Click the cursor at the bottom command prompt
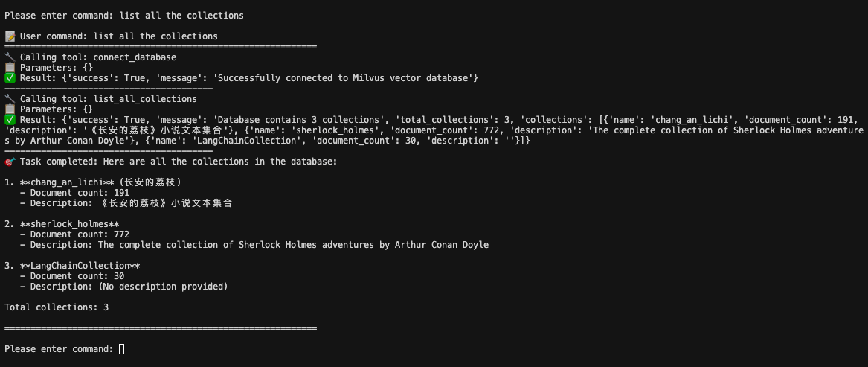 pos(122,349)
